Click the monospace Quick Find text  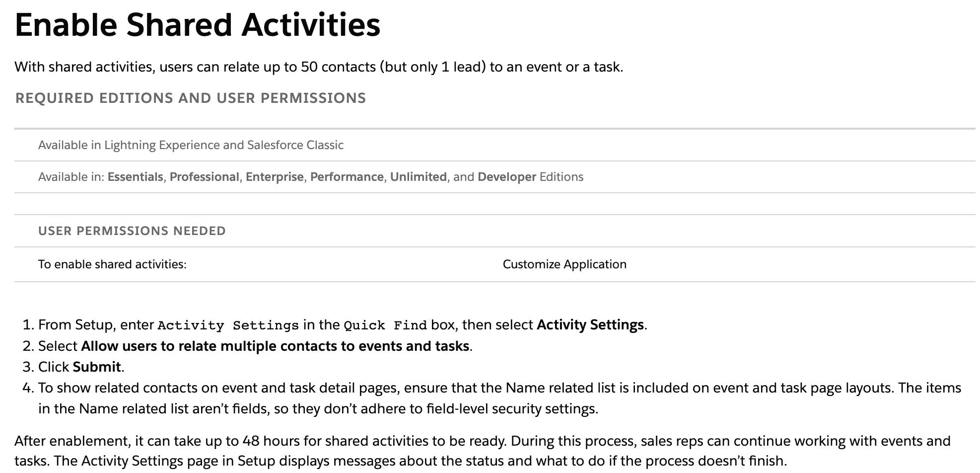click(x=385, y=325)
